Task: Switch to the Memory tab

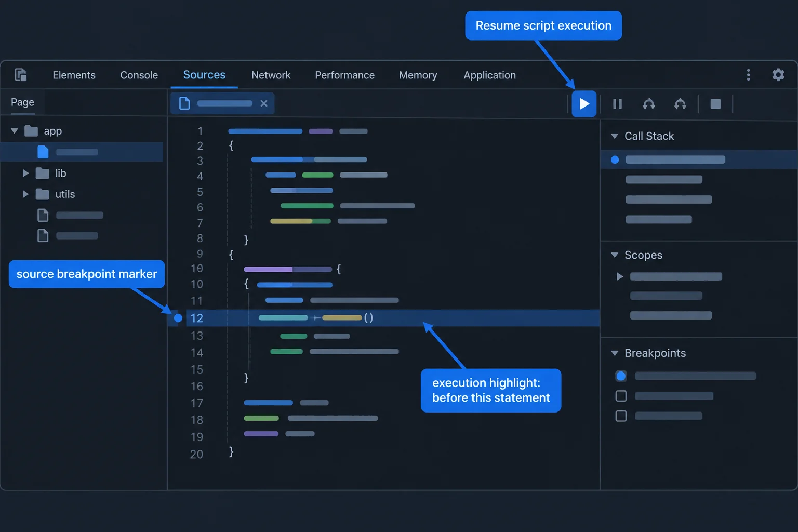Action: tap(418, 75)
